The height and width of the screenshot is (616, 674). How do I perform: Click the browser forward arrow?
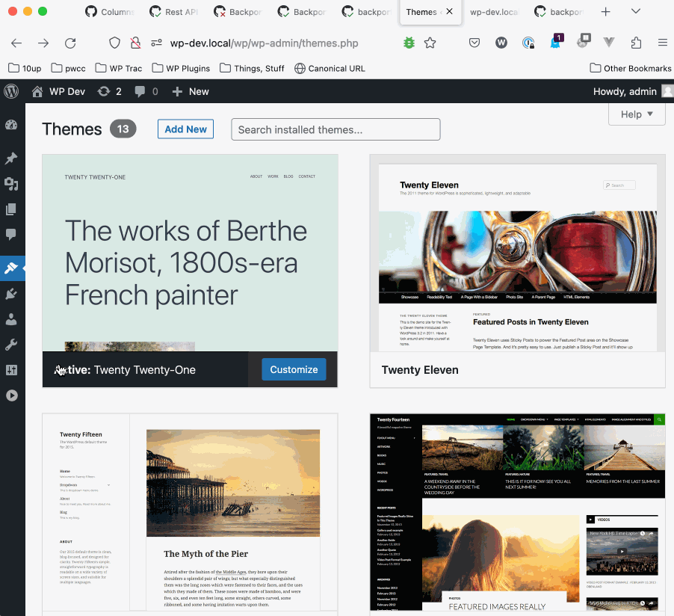[43, 43]
